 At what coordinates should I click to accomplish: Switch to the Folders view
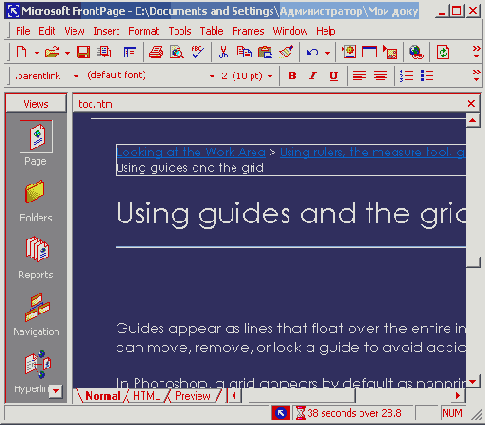pos(35,192)
